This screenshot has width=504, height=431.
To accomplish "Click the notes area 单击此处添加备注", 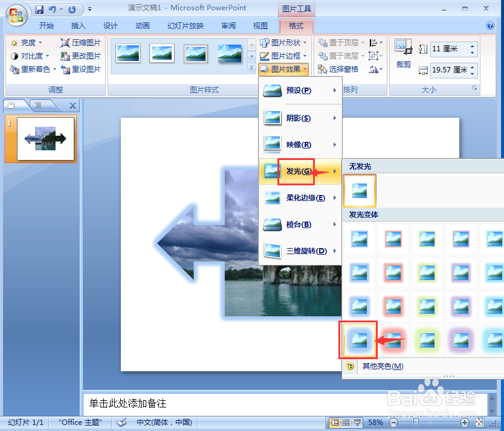I will click(128, 403).
